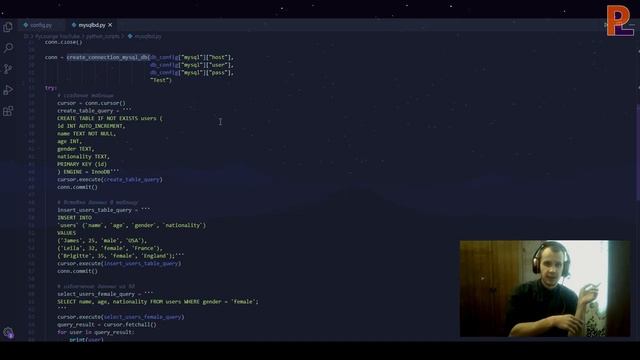Screen dimensions: 640x360
Task: Click the cursor.execute(insert_users_table_query) line
Action: tap(119, 263)
